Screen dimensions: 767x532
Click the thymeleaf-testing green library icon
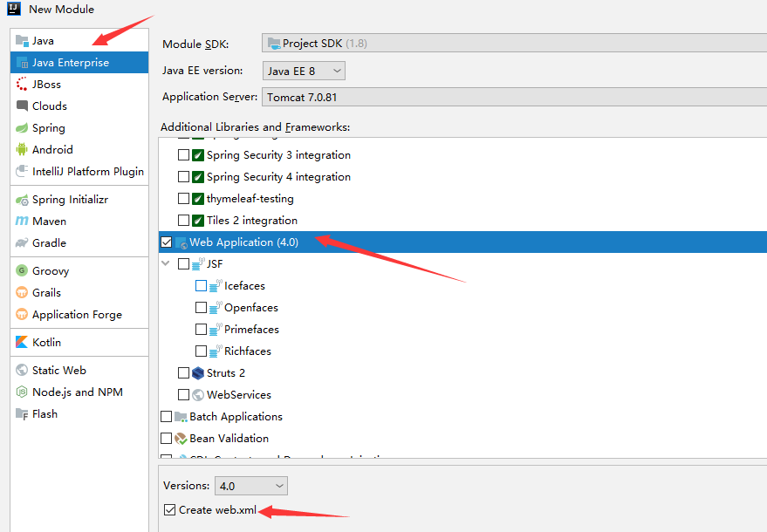197,199
